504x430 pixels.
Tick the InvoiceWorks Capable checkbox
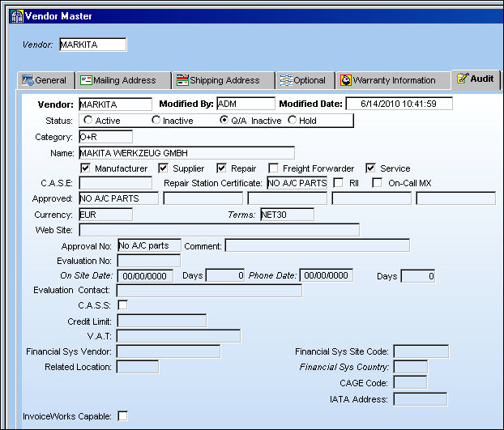[x=122, y=416]
